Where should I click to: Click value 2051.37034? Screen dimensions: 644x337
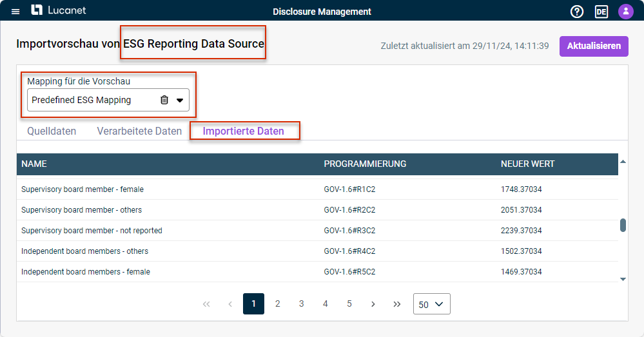[x=522, y=210]
